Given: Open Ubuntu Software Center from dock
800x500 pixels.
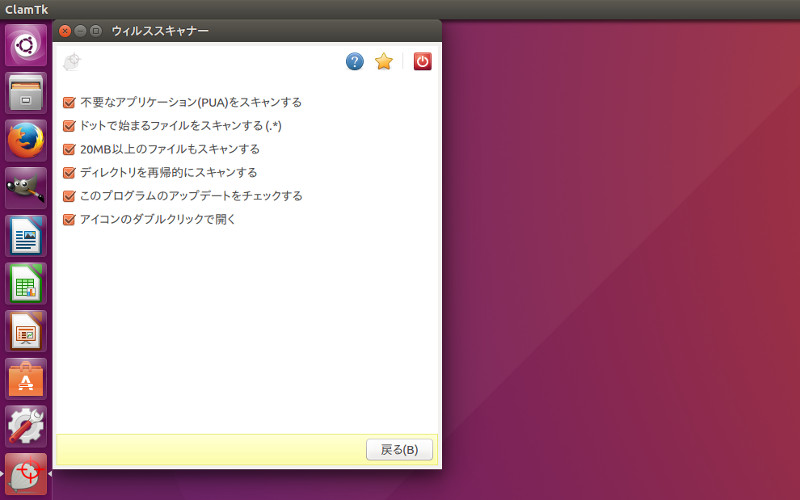Looking at the screenshot, I should (x=26, y=379).
